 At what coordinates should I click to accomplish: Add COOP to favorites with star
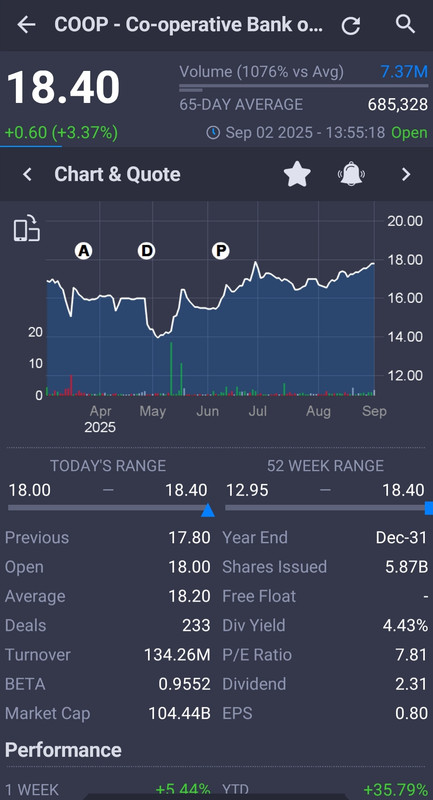tap(297, 174)
